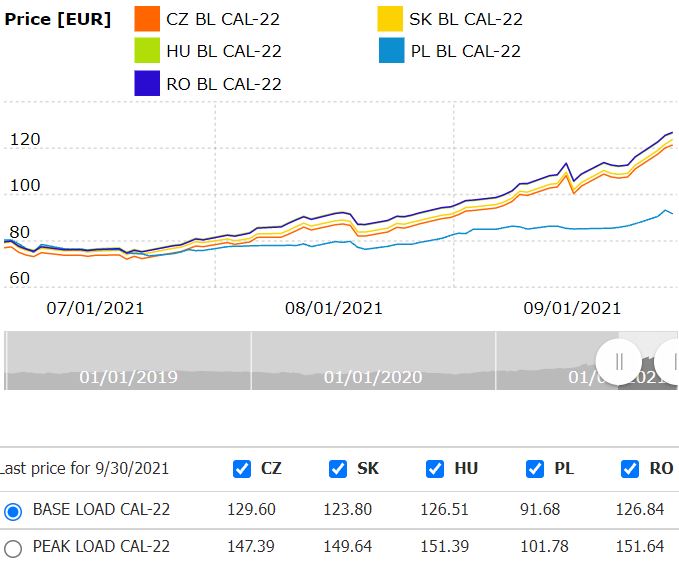Choose the PEAK LOAD CAL-22 radio option

coord(13,548)
